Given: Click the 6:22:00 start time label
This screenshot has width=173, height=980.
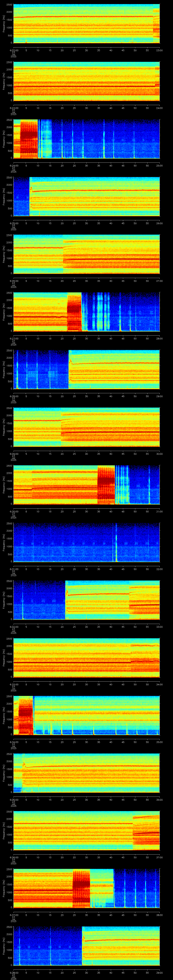Looking at the screenshot, I should 14,50.
